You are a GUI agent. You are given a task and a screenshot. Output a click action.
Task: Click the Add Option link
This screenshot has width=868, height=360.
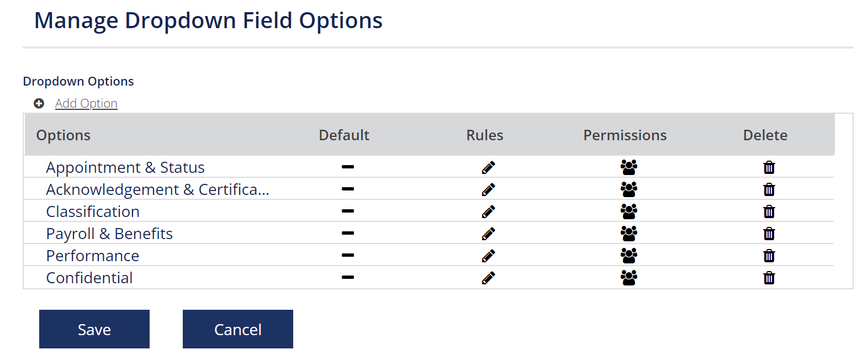(x=86, y=103)
